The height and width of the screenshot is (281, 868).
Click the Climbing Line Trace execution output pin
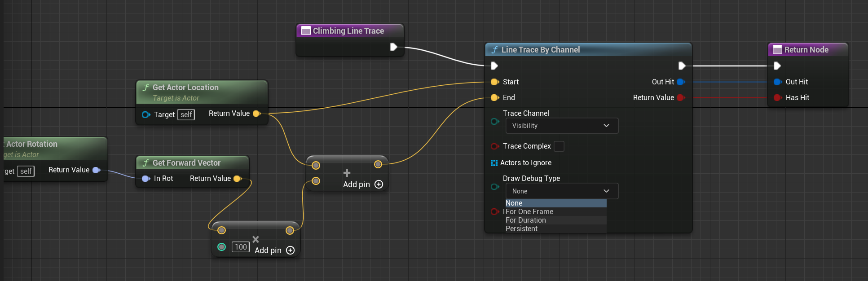393,47
